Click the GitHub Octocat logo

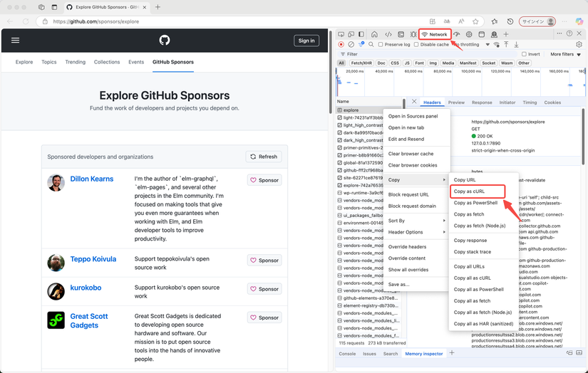tap(164, 40)
